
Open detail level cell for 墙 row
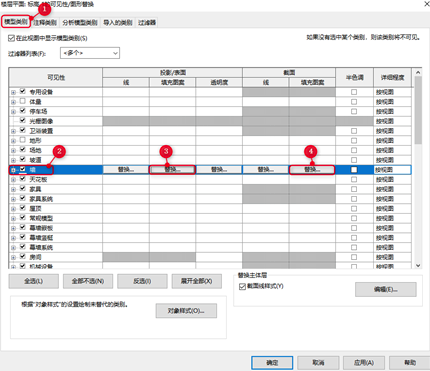tap(392, 170)
